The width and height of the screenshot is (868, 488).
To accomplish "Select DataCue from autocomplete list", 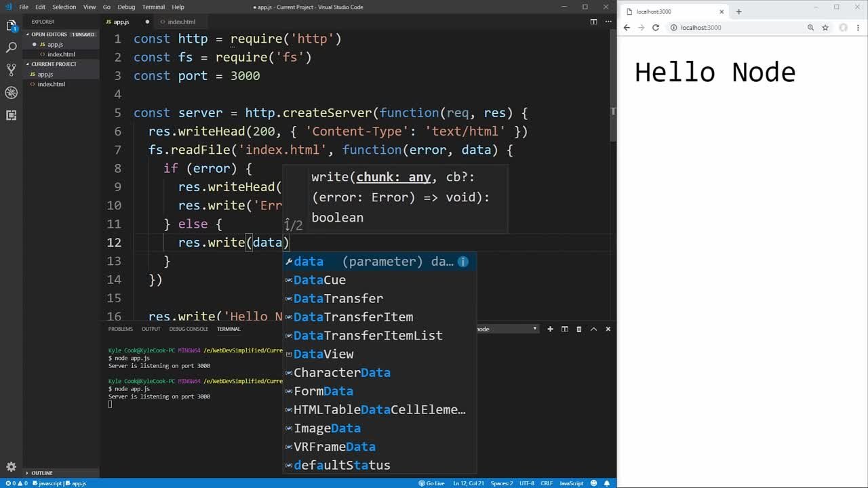I will 380,280.
